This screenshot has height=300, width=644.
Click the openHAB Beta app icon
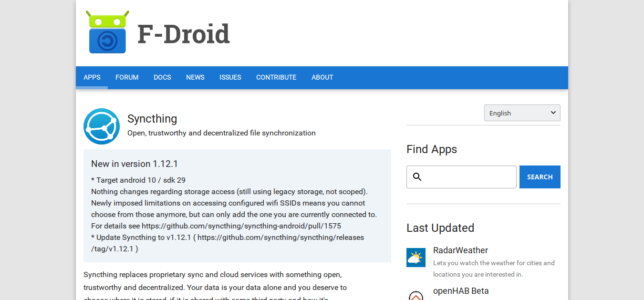(x=416, y=295)
